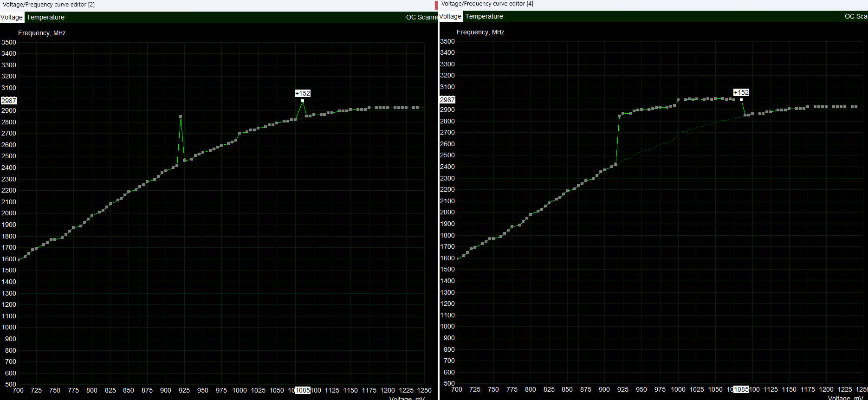
Task: Click the 2987 frequency marker in right editor
Action: click(x=447, y=100)
